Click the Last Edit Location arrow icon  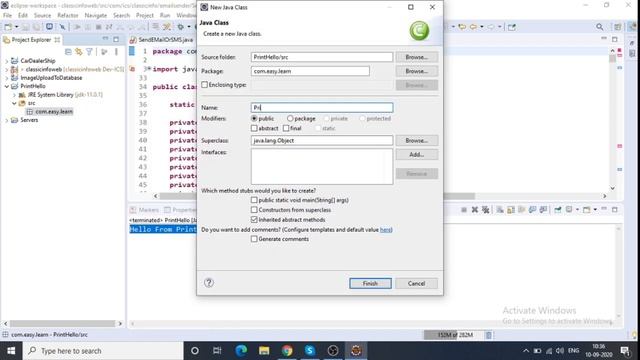tap(462, 27)
